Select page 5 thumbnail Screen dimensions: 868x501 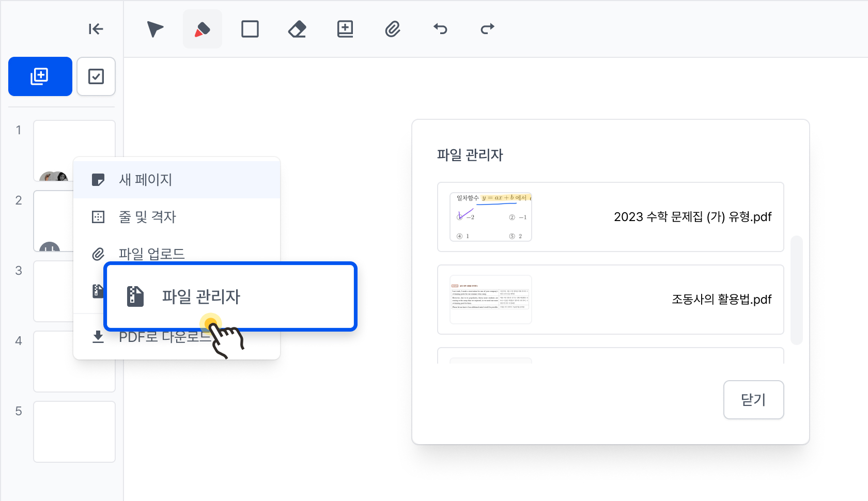point(74,432)
